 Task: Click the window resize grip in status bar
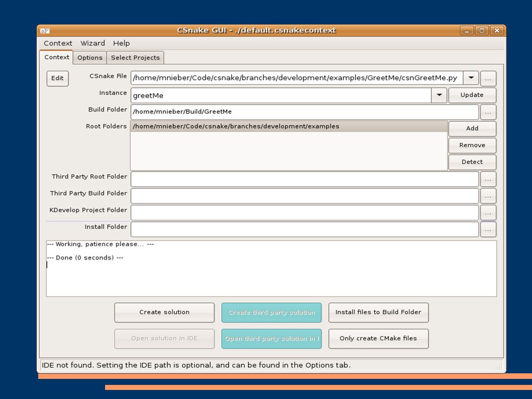pos(499,366)
